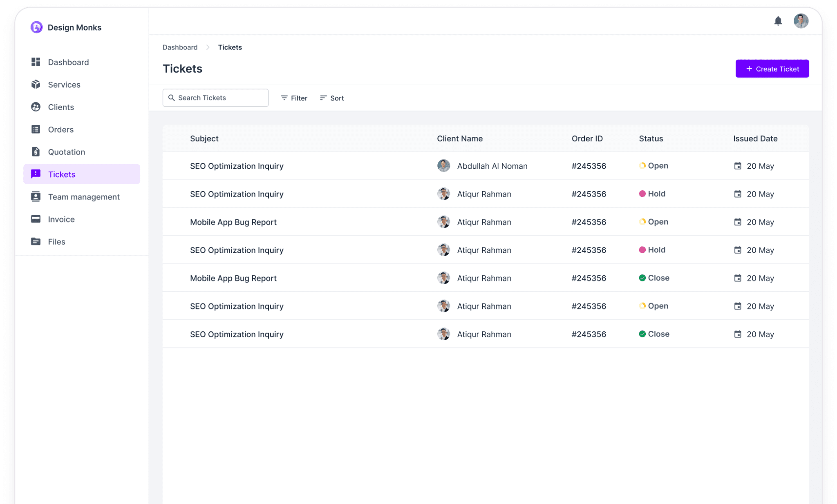The width and height of the screenshot is (837, 504).
Task: Click the Clients people icon in sidebar
Action: click(36, 107)
